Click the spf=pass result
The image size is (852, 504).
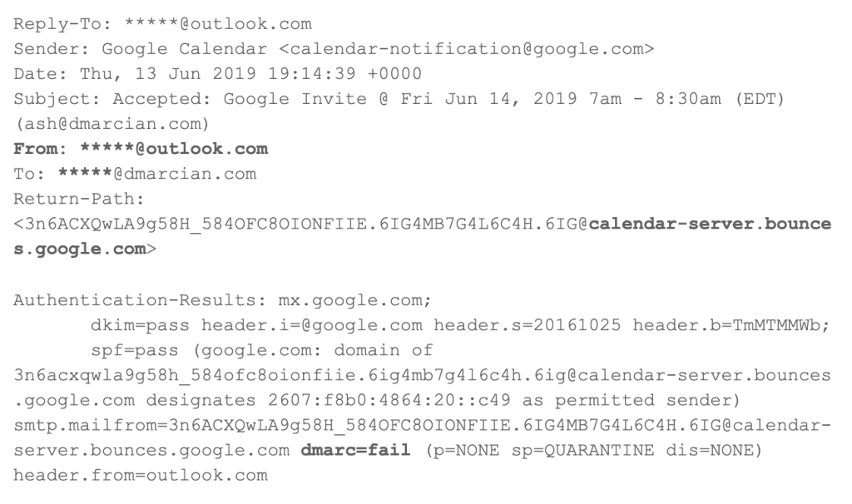tap(135, 350)
